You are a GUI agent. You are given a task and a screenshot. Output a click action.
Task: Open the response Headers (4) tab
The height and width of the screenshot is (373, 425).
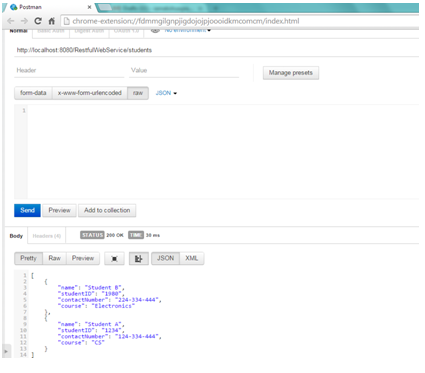tap(47, 236)
